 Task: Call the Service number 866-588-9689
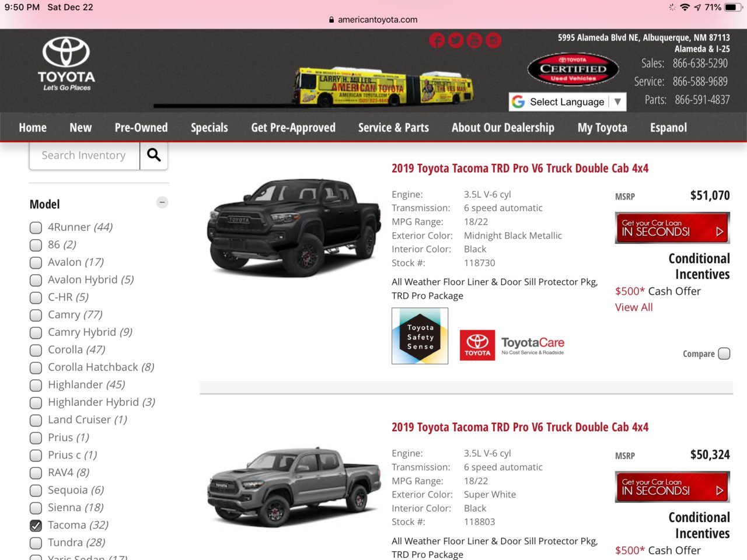700,81
